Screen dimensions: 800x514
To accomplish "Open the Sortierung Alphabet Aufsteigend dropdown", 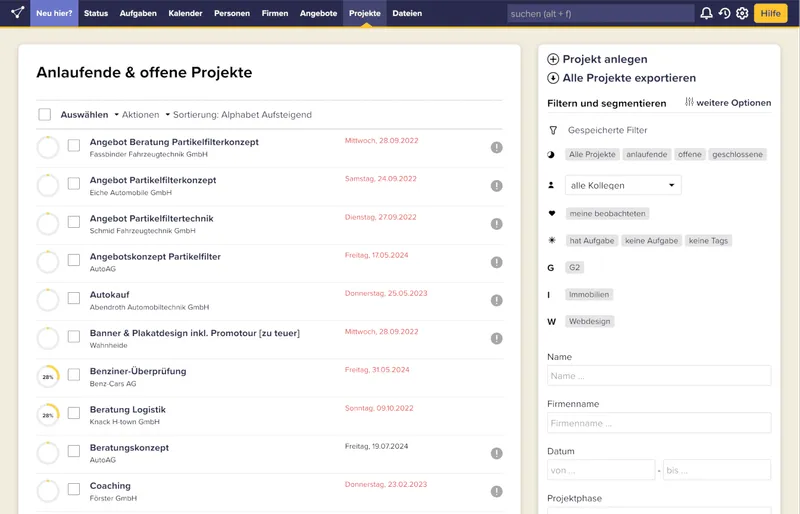I will click(238, 115).
